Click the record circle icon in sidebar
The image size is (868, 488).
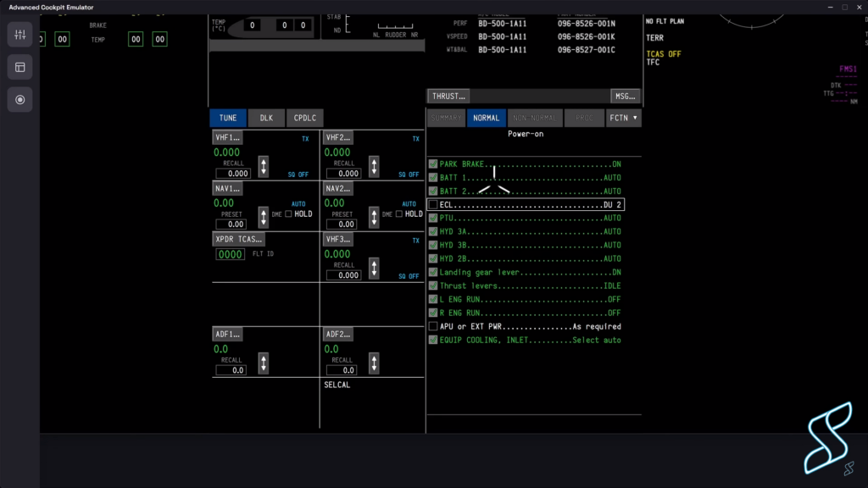(x=20, y=100)
